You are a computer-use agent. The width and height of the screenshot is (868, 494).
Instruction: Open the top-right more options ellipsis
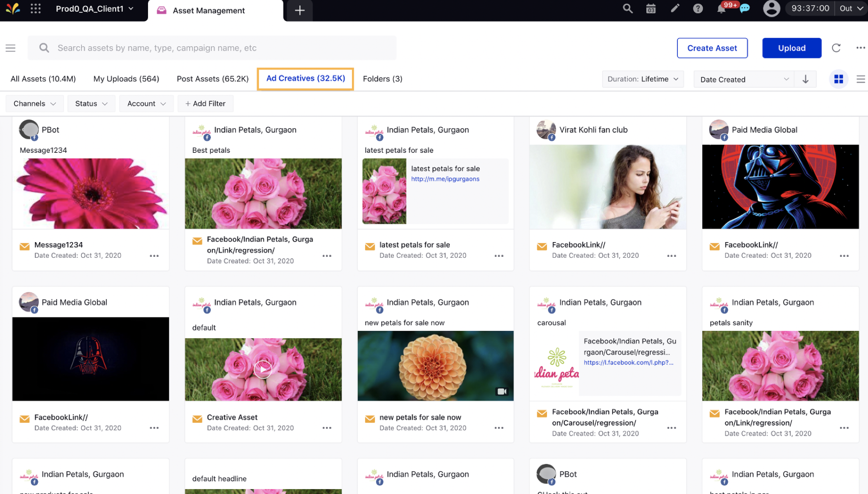coord(861,48)
